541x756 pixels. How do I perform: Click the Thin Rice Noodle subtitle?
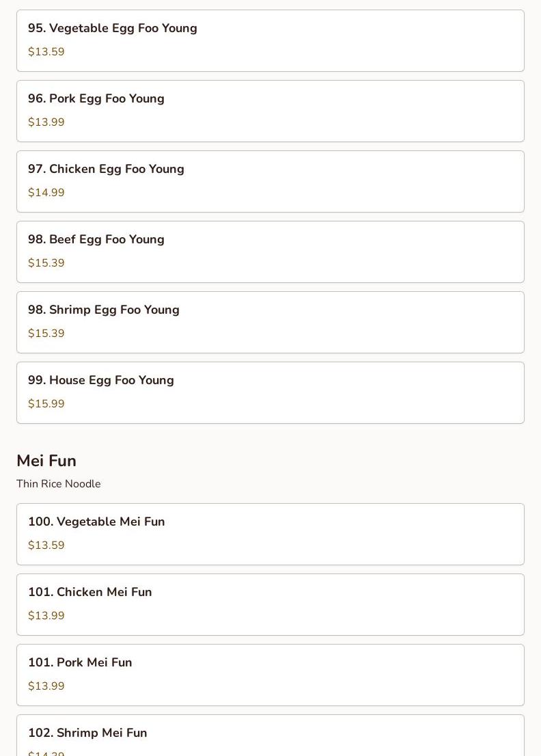pos(59,483)
